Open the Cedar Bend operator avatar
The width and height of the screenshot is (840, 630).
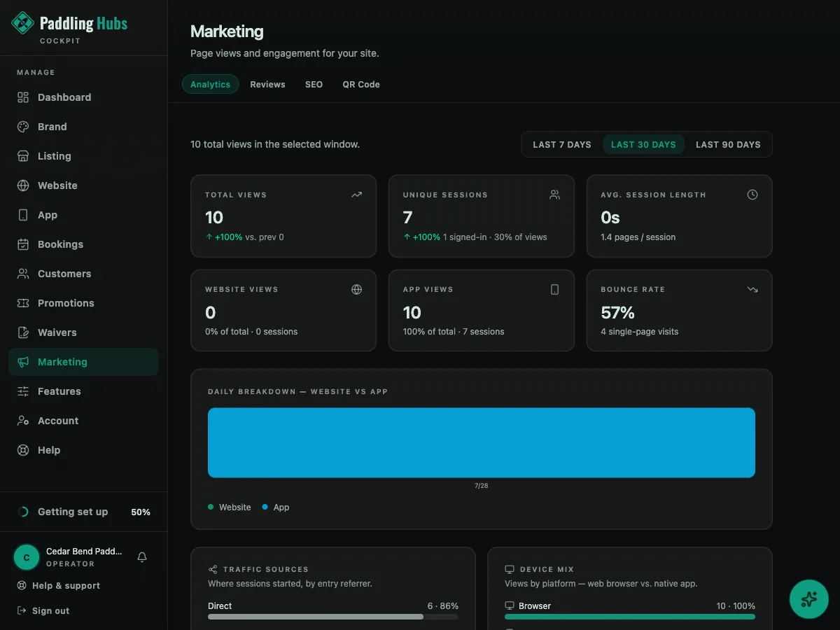(x=27, y=557)
